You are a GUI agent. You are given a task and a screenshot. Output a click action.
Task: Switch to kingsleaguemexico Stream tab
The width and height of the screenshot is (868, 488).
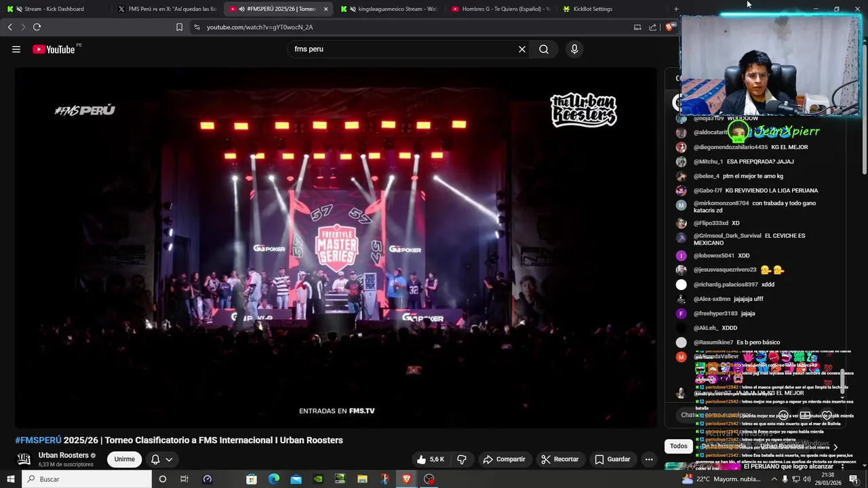click(390, 9)
